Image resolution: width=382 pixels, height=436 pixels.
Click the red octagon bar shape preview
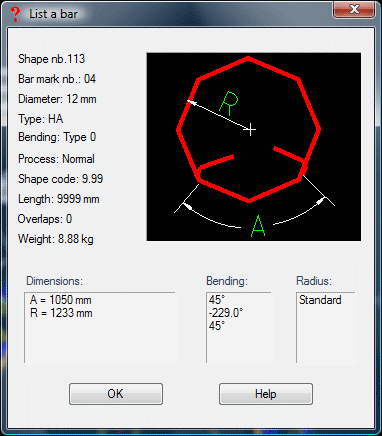tap(248, 130)
